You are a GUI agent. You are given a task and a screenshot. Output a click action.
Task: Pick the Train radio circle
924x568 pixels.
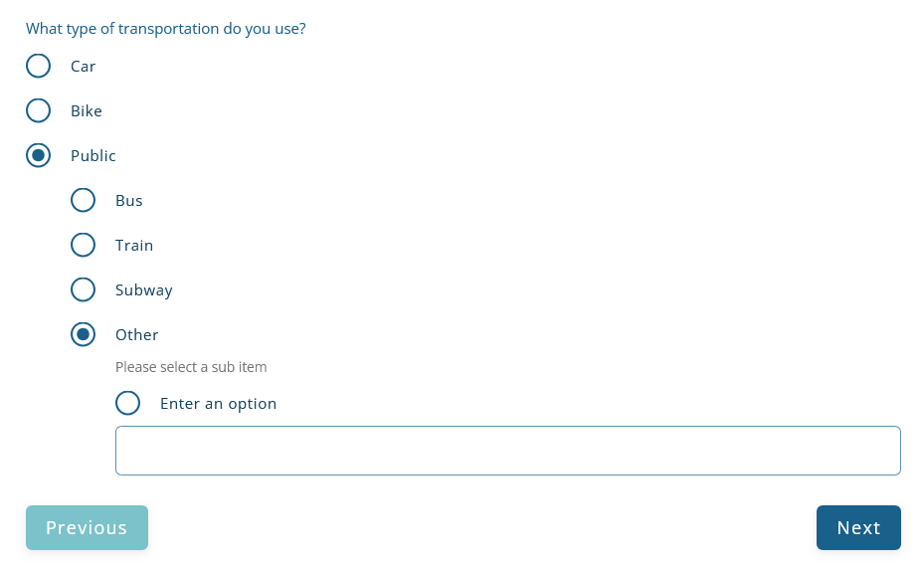83,245
